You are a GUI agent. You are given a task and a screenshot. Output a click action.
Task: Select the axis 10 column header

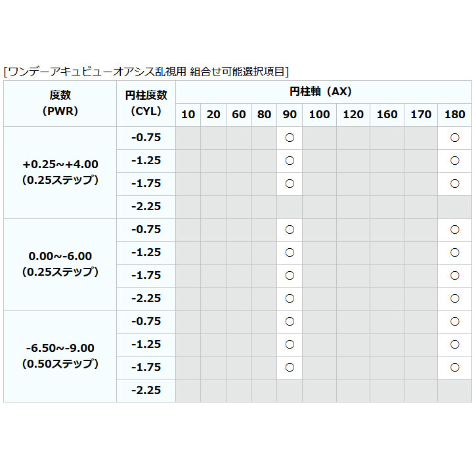(x=188, y=115)
